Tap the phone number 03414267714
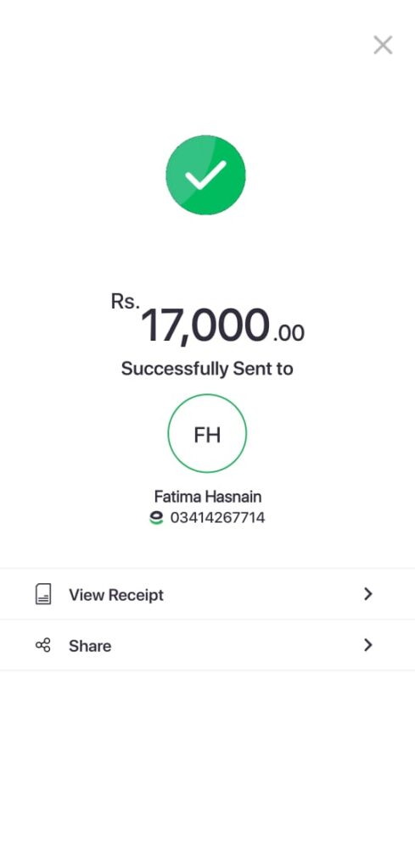Screen dimensions: 415x868 click(217, 518)
